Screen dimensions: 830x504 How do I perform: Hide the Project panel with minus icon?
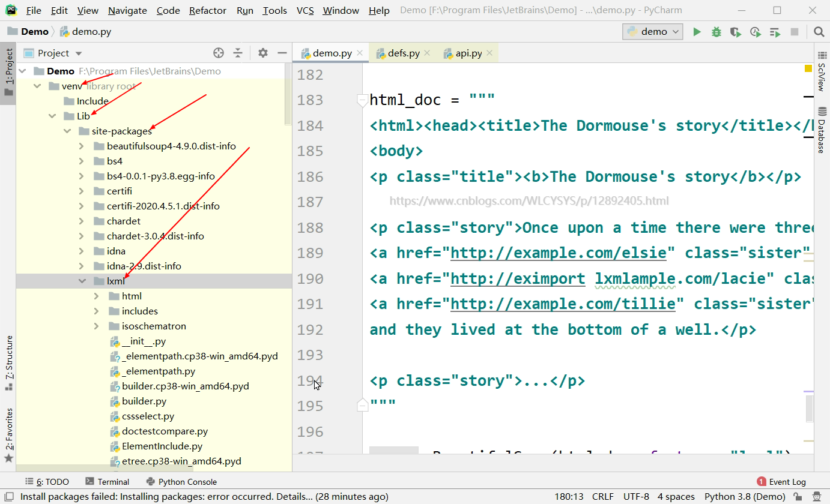[282, 53]
